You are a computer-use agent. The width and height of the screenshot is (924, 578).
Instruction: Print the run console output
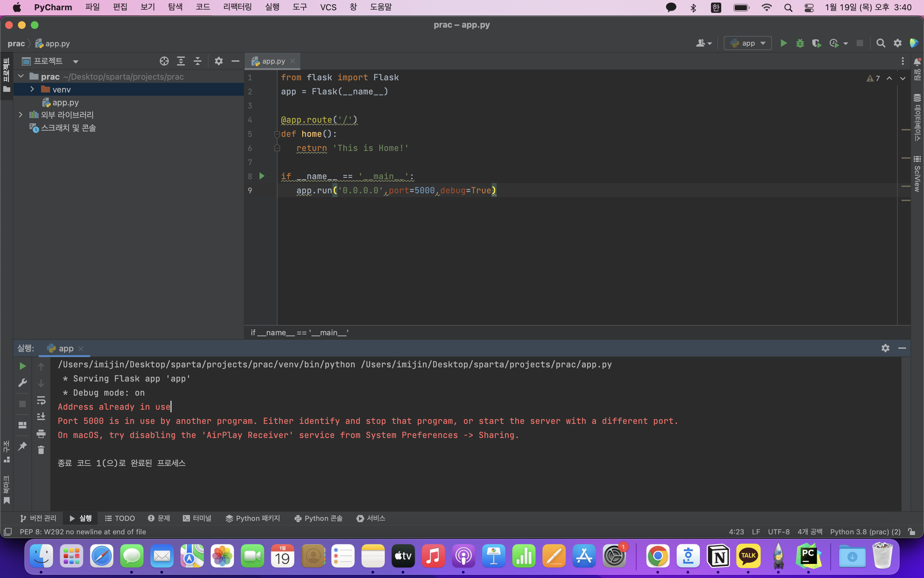tap(41, 433)
